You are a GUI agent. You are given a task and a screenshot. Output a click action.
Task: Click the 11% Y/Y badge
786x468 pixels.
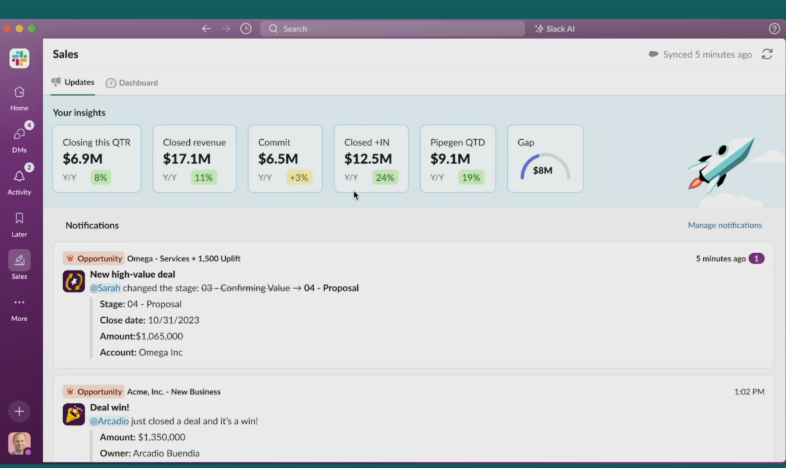(x=204, y=177)
